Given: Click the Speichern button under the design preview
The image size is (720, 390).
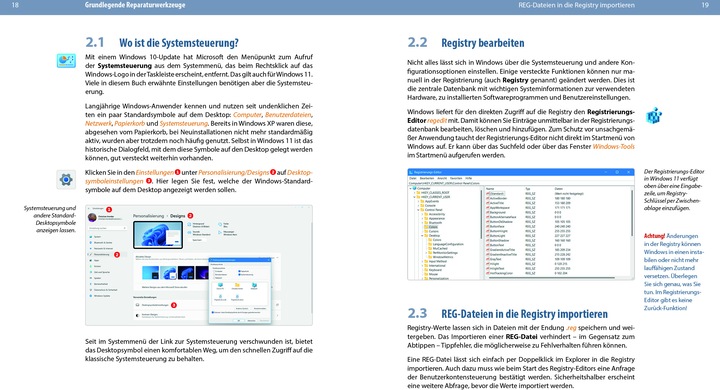Looking at the screenshot, I should click(x=197, y=240).
